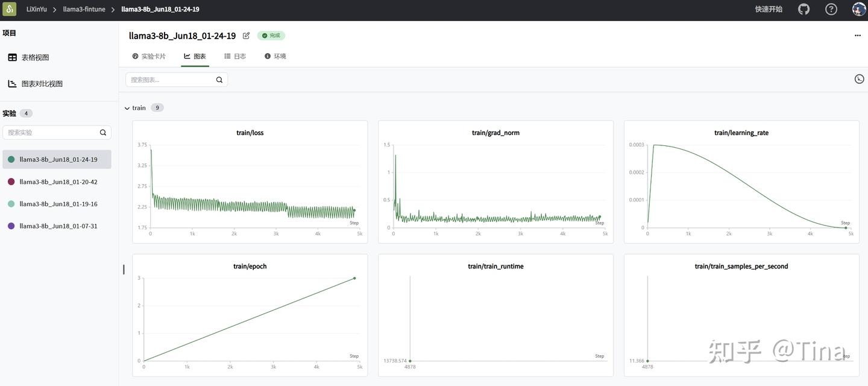Click the purple llama3-8b_Jun18_01-07-31 color dot
This screenshot has height=386, width=868.
[x=11, y=226]
